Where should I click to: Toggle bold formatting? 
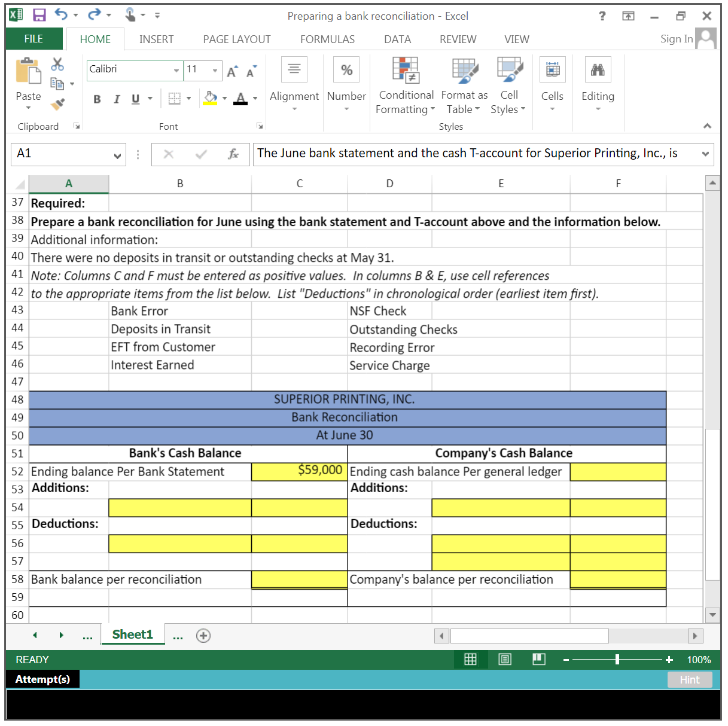(x=97, y=99)
